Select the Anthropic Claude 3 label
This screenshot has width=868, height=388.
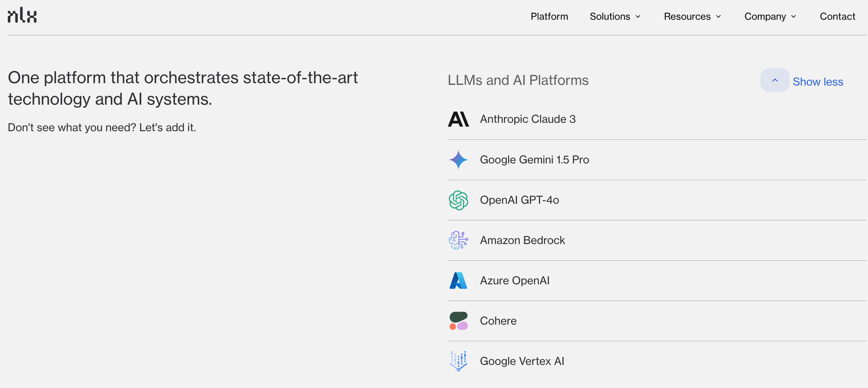click(528, 119)
